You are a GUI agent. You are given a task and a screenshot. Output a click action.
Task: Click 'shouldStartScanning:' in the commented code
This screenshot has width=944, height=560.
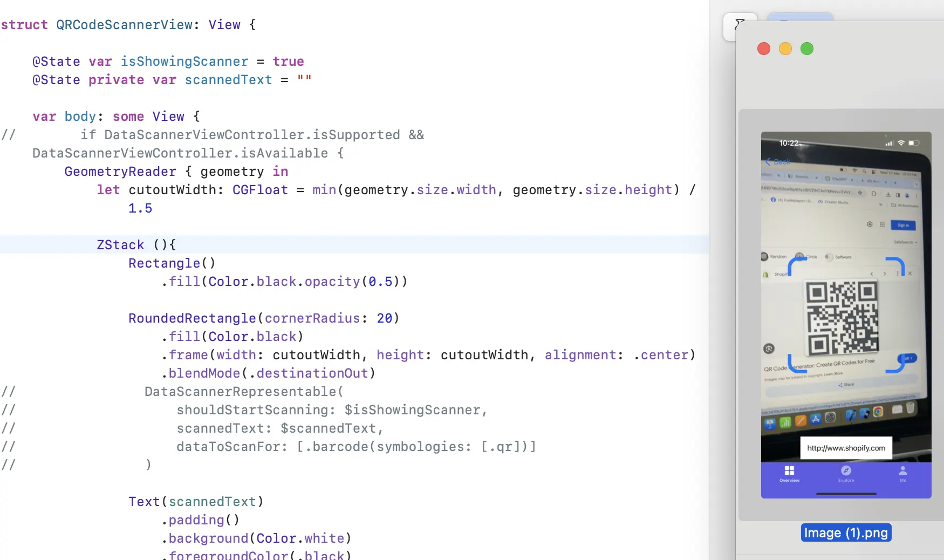tap(256, 410)
